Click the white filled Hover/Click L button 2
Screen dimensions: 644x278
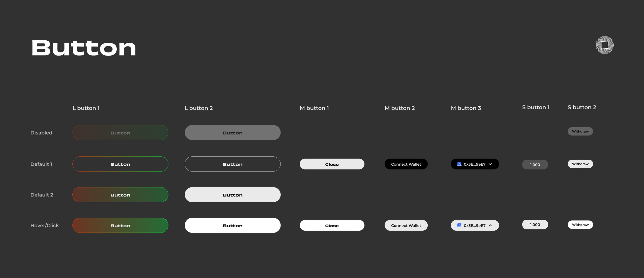(x=232, y=225)
